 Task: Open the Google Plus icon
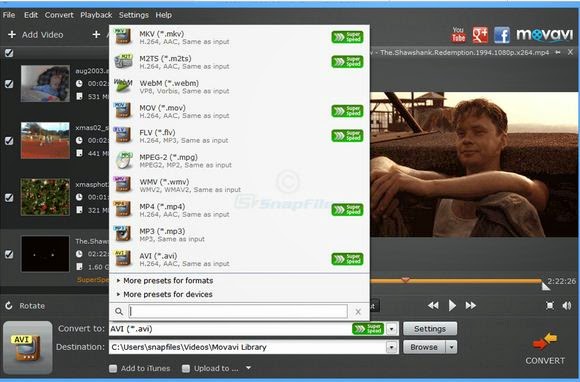pyautogui.click(x=480, y=35)
